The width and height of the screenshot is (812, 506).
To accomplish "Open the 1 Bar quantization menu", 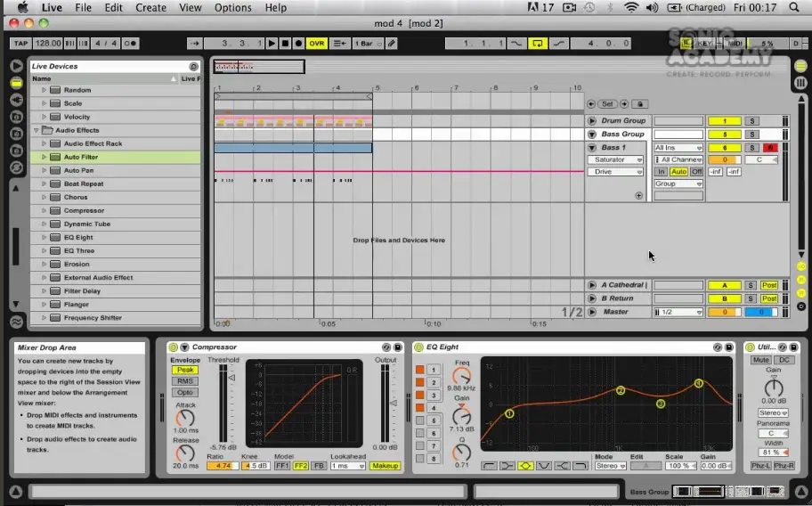I will [x=368, y=44].
